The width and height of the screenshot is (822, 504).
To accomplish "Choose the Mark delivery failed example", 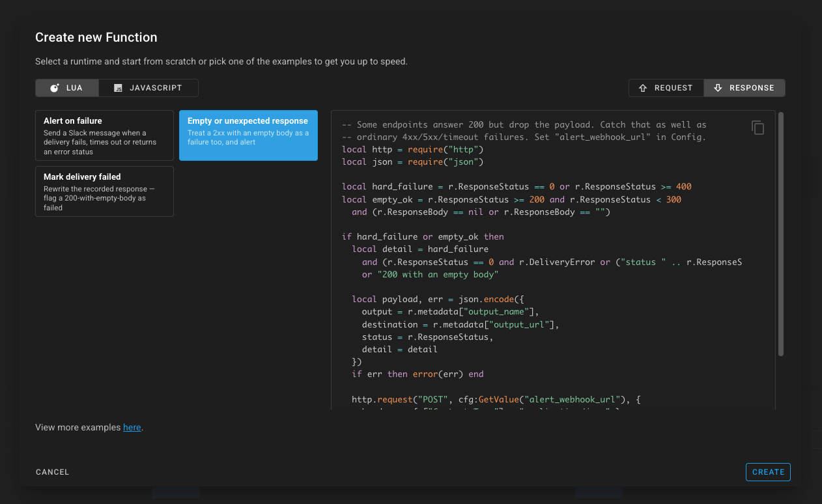I will (104, 191).
